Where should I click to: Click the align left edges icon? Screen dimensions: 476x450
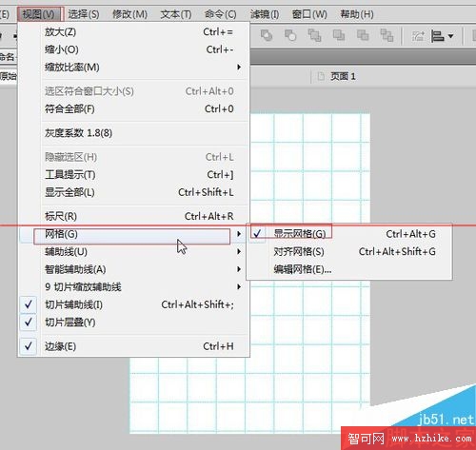coord(437,36)
